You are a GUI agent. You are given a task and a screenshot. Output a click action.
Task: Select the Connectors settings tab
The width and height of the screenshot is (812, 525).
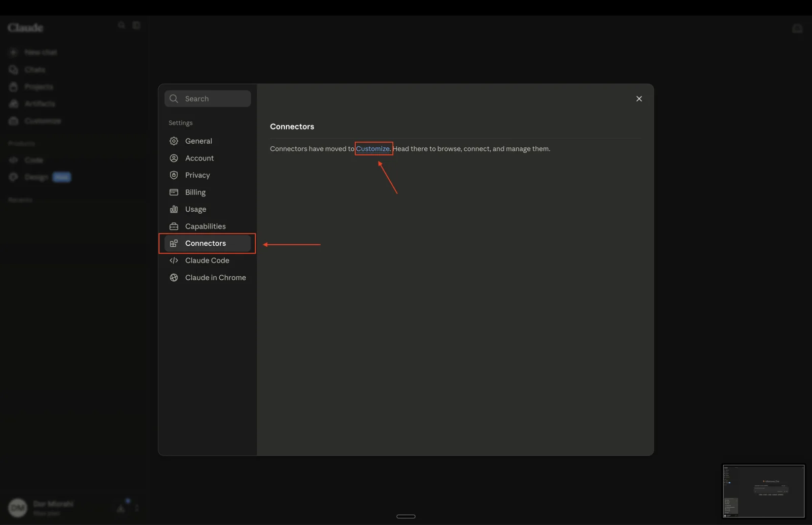click(208, 243)
